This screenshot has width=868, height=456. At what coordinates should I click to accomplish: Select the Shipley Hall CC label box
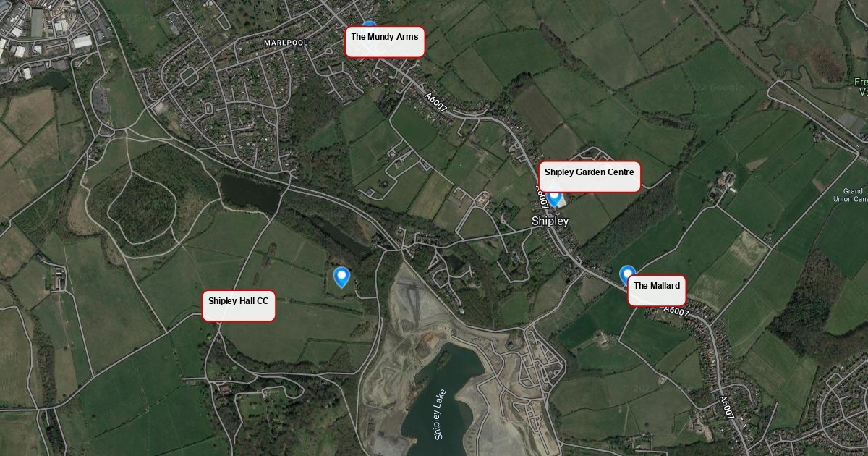pos(239,305)
